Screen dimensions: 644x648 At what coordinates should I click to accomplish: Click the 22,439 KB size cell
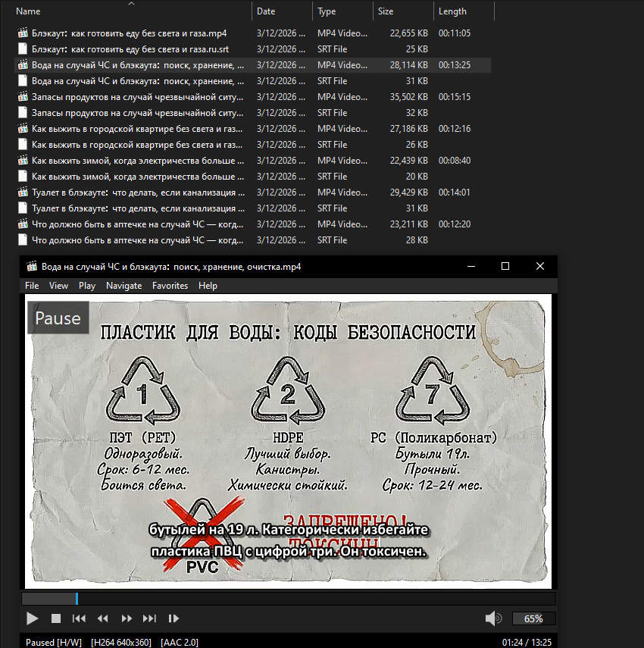(408, 161)
